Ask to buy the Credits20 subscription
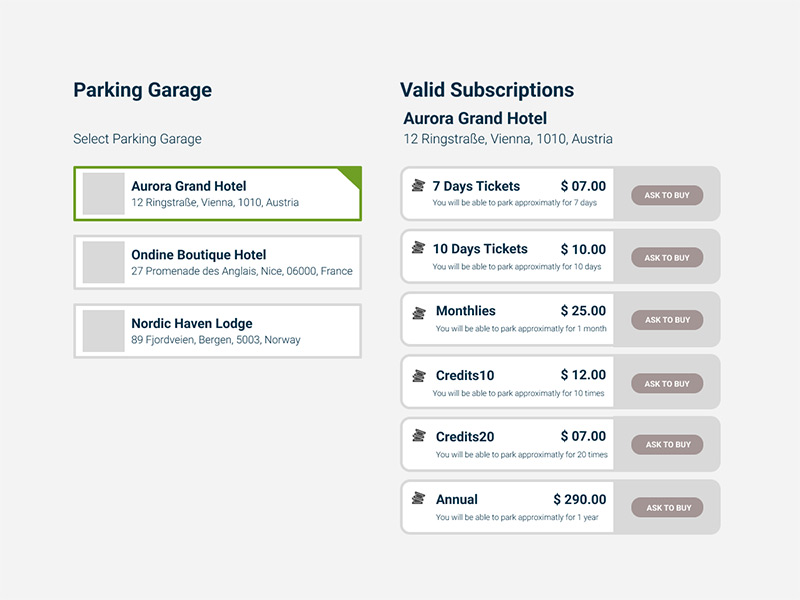 667,445
